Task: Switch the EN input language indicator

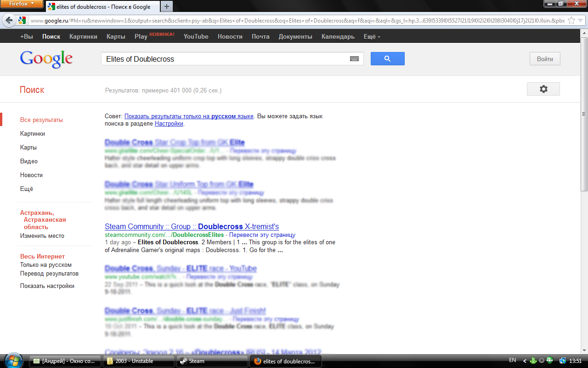Action: tap(513, 361)
